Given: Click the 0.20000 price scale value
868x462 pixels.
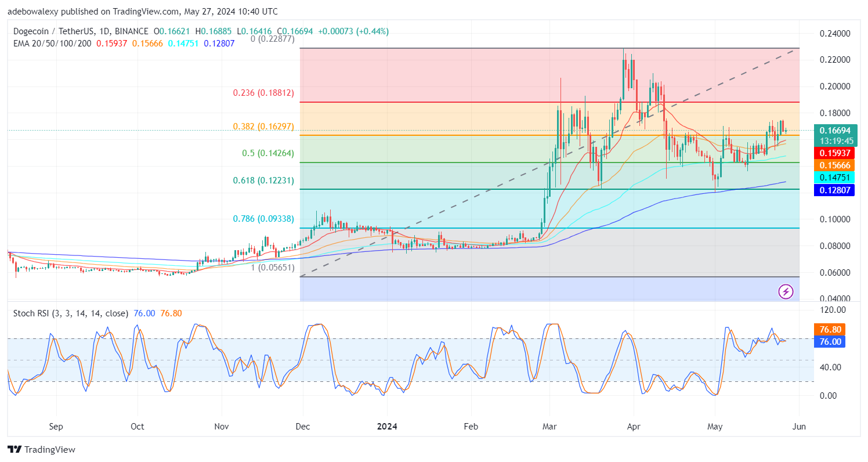Looking at the screenshot, I should (834, 86).
